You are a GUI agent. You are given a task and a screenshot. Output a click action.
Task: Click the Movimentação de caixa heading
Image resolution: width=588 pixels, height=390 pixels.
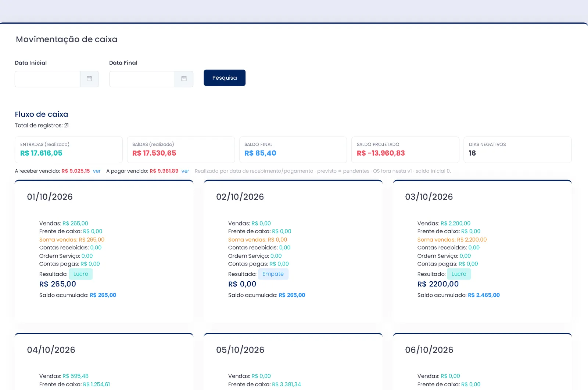(x=67, y=39)
